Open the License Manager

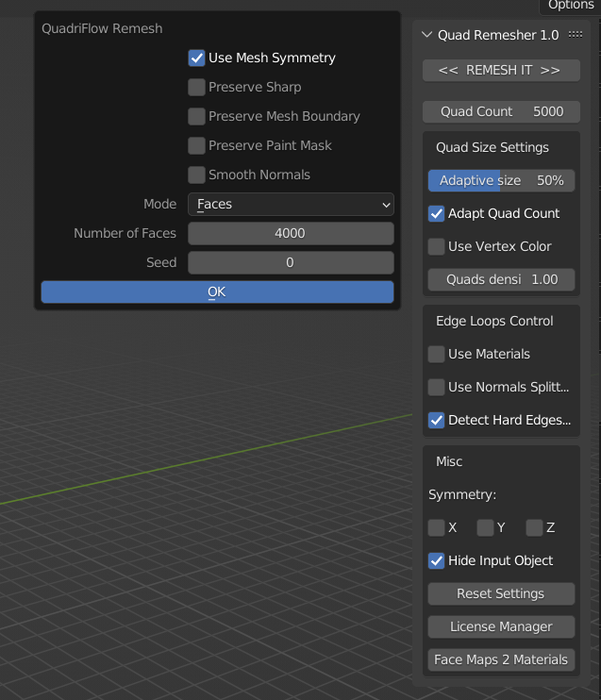[501, 626]
